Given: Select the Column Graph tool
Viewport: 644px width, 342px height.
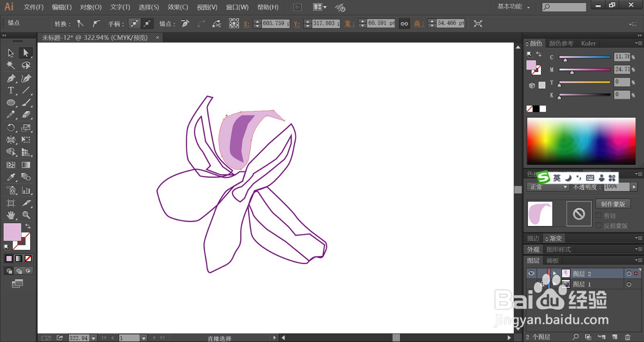Looking at the screenshot, I should 26,190.
